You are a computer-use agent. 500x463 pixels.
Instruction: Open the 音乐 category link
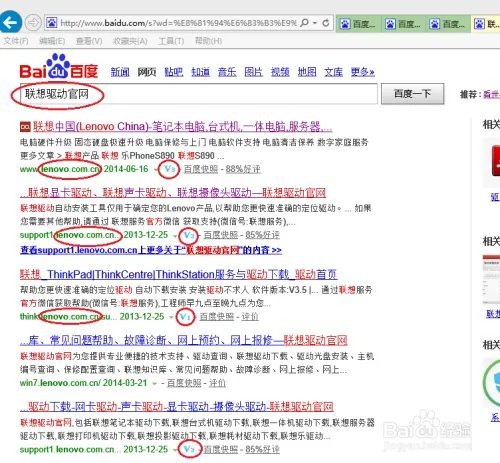click(x=227, y=72)
